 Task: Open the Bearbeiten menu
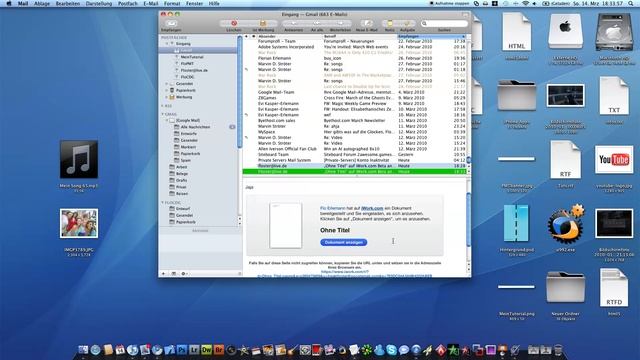68,3
